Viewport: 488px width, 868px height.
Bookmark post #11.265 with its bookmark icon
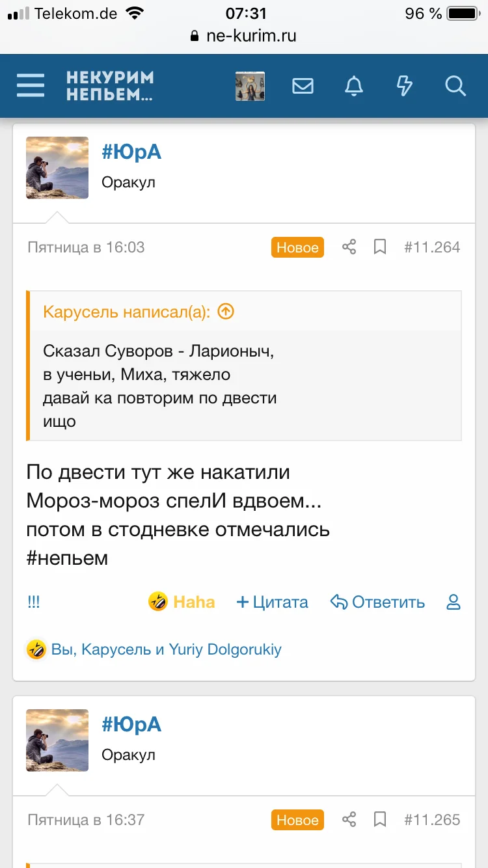coord(380,819)
